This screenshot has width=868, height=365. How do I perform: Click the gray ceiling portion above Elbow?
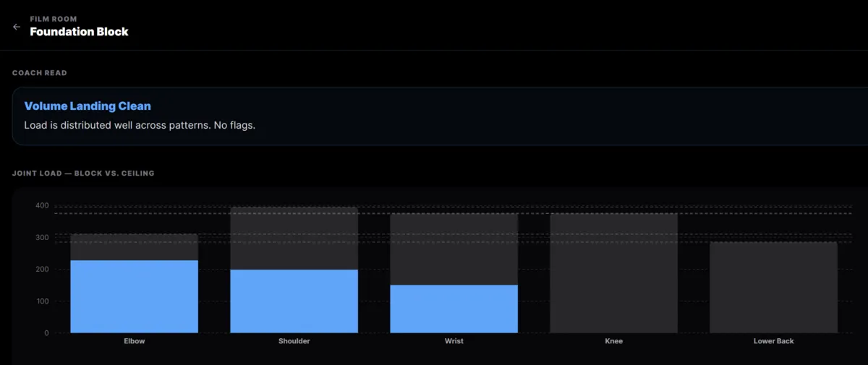point(134,247)
